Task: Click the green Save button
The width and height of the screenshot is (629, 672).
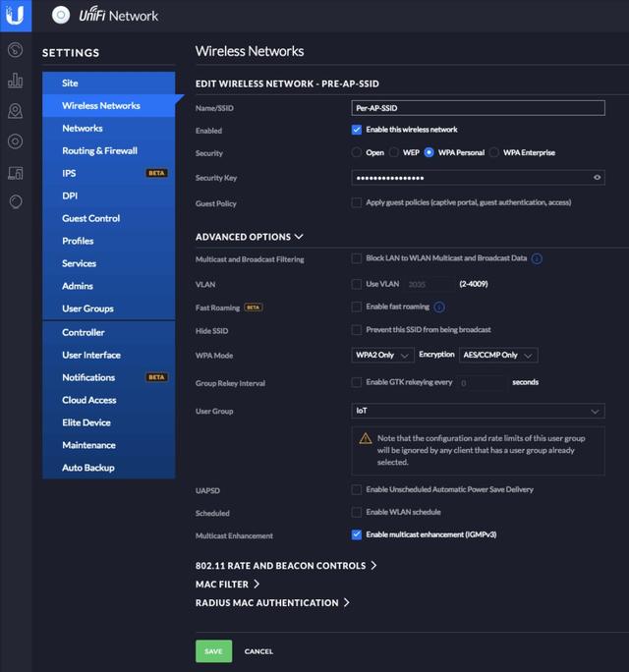Action: (x=213, y=651)
